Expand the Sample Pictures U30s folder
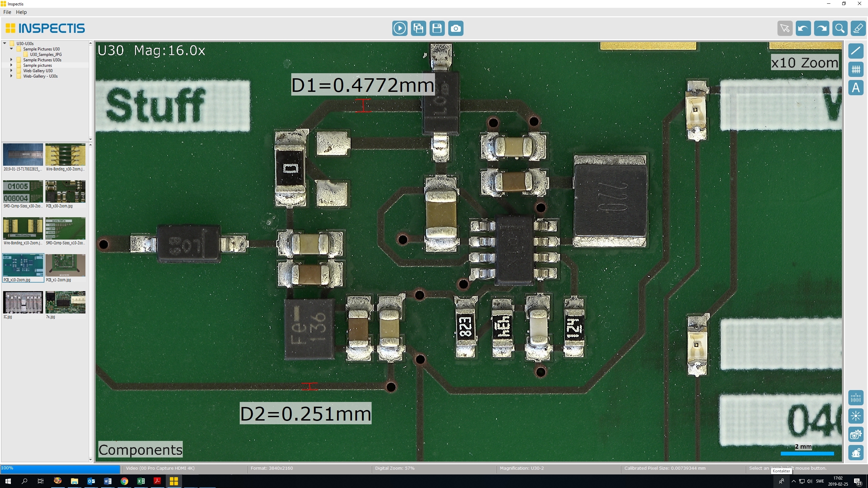 coord(11,60)
